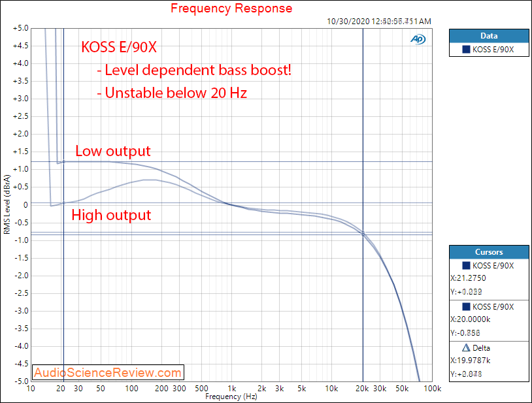Click the +4.0 y-axis tick label
The image size is (532, 403).
[x=21, y=63]
